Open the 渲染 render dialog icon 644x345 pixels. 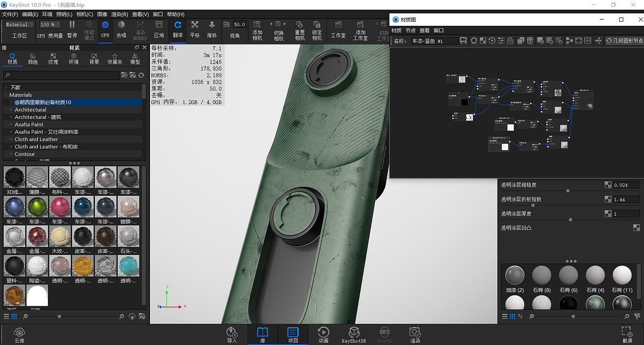(415, 334)
